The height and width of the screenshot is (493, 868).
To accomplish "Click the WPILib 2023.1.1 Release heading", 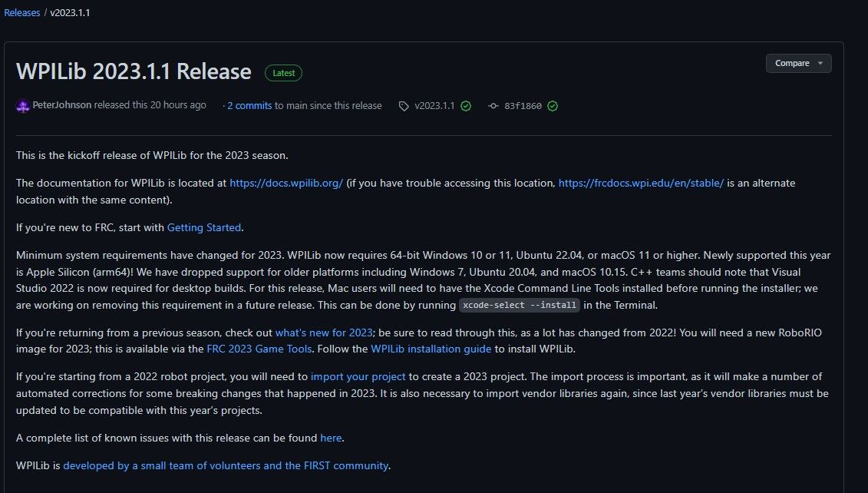I will tap(134, 71).
